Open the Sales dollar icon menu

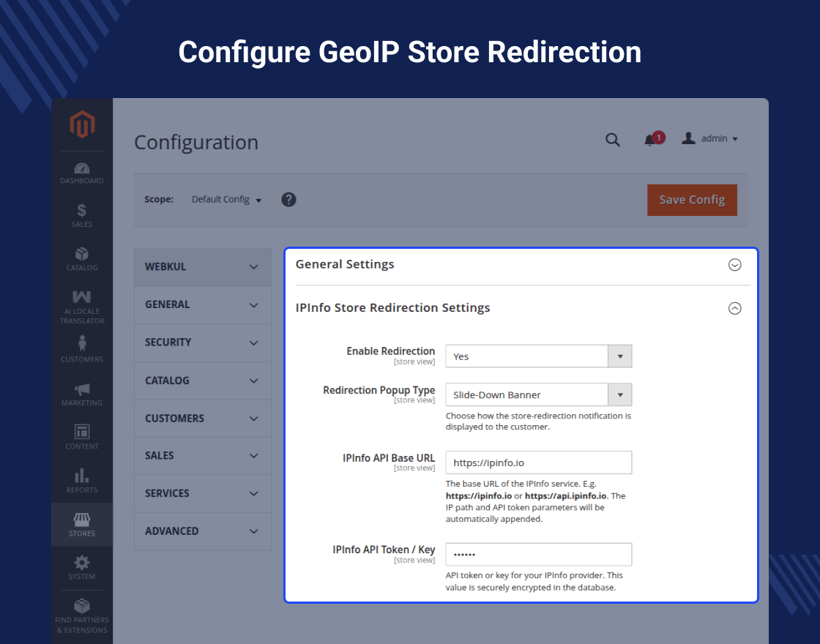[x=81, y=215]
